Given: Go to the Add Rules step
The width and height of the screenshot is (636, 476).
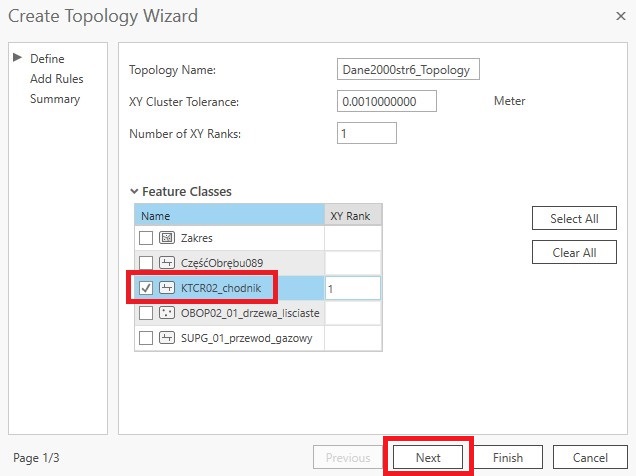Looking at the screenshot, I should tap(57, 79).
